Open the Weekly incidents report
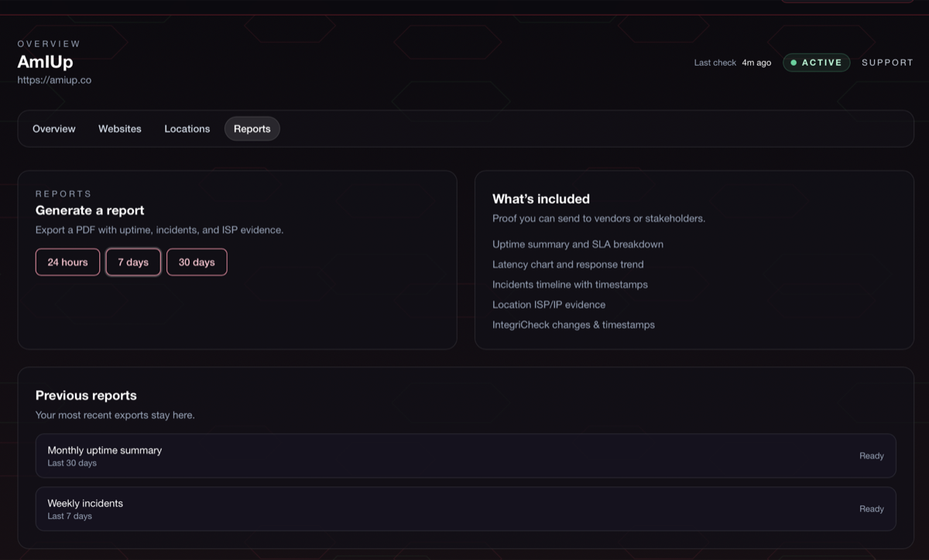 tap(85, 503)
